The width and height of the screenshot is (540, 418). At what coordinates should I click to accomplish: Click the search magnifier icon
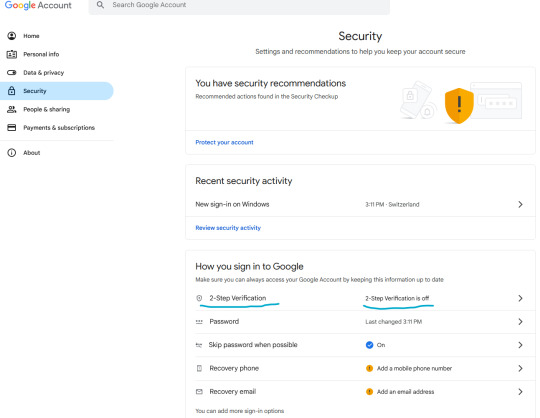click(100, 5)
